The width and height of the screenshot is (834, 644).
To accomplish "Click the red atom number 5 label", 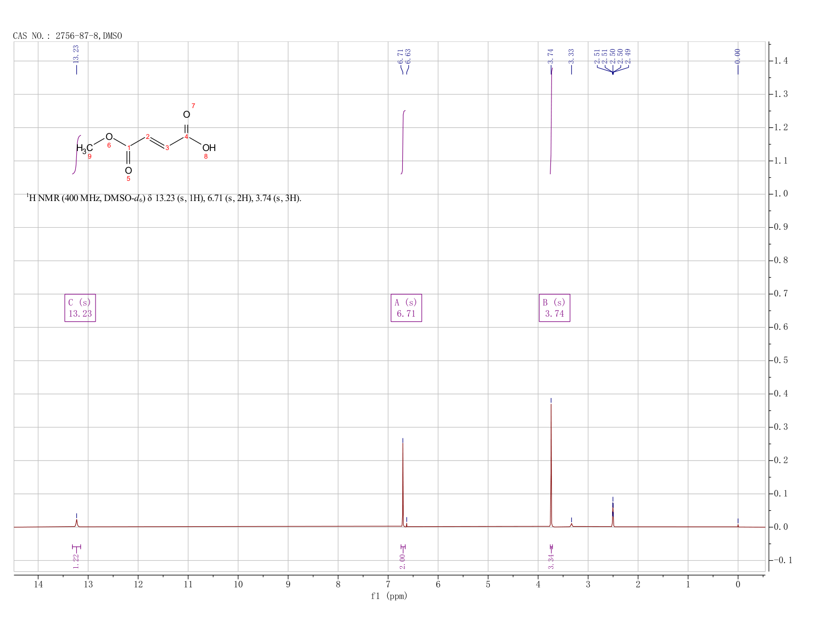I will [128, 179].
